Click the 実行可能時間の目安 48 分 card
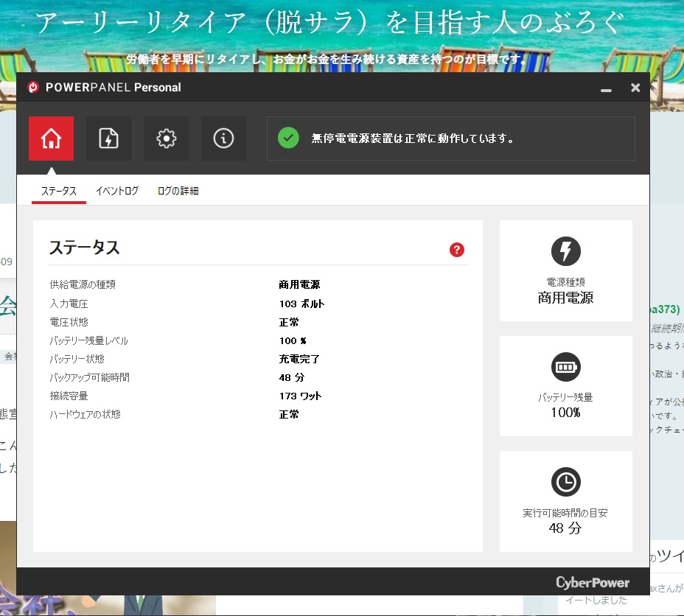The height and width of the screenshot is (616, 684). (566, 501)
